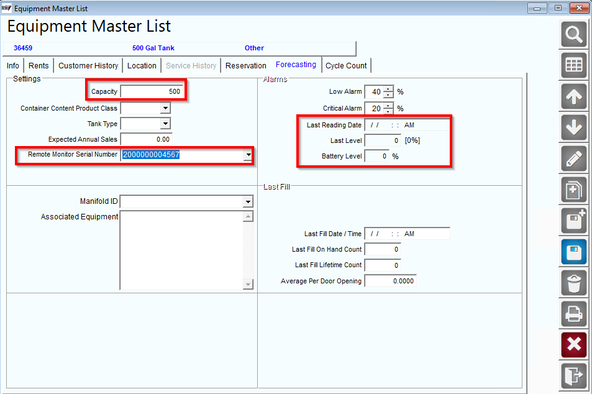Viewport: 592px width, 394px height.
Task: Decrease Low Alarm with down spinner
Action: pos(388,94)
